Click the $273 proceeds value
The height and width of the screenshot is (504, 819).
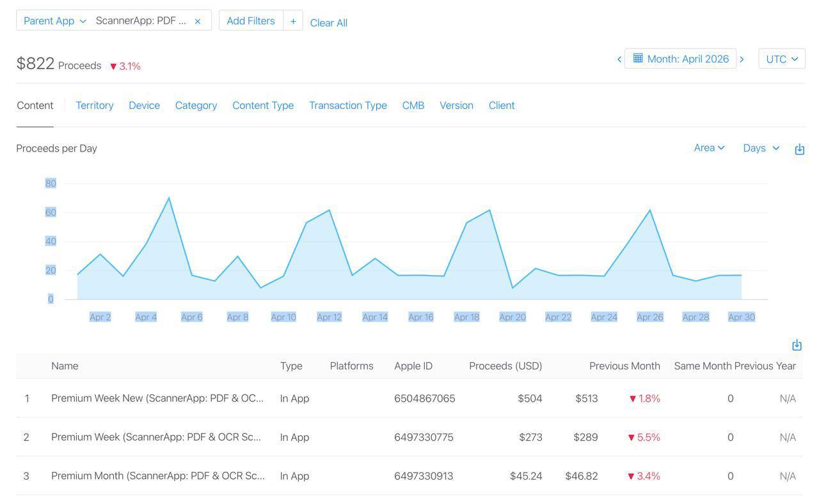coord(531,437)
